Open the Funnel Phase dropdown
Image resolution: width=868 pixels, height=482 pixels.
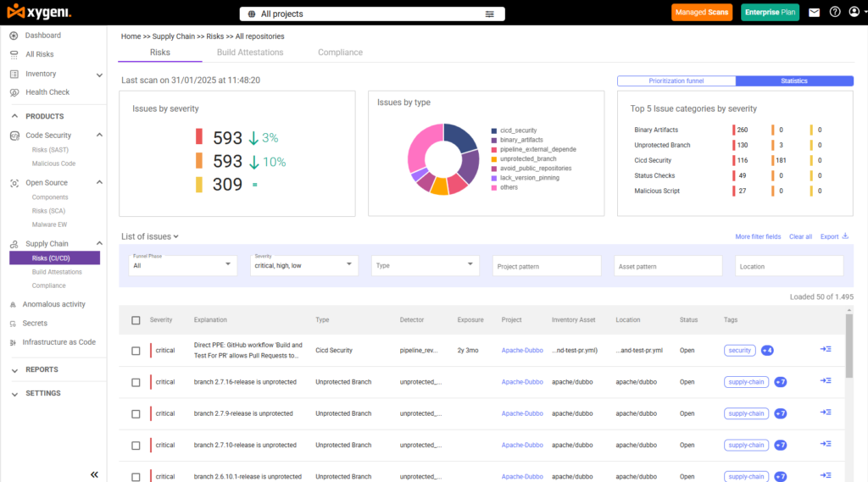[183, 265]
